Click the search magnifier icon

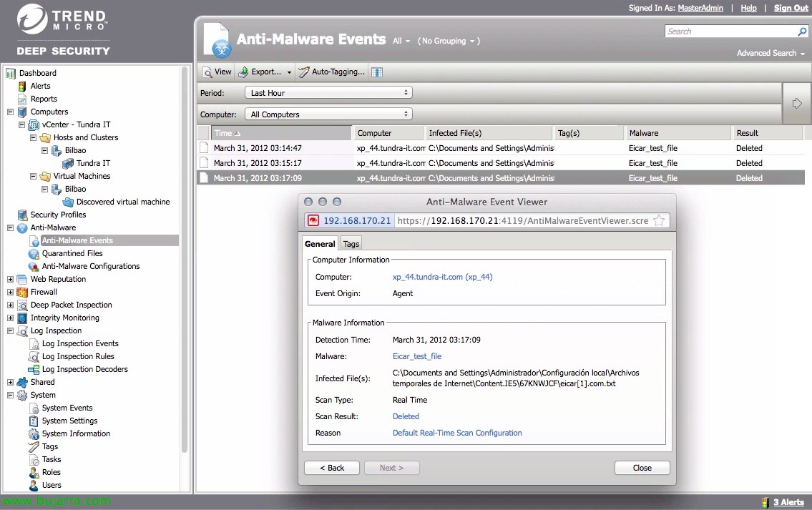coord(802,31)
